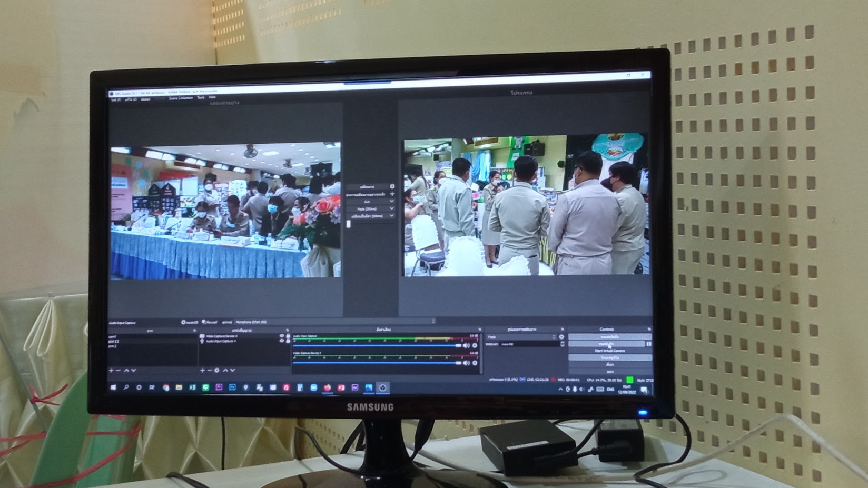Pop out the Scenes dock panel
This screenshot has height=488, width=868.
click(x=194, y=331)
